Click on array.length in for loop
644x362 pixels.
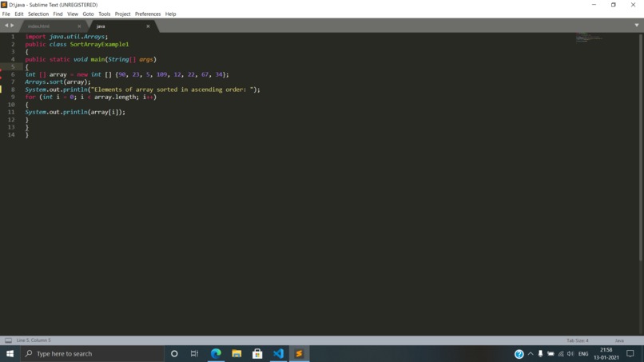[115, 97]
